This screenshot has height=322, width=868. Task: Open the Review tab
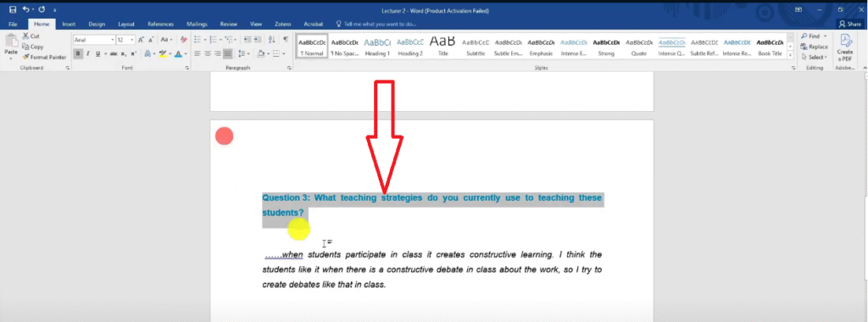click(229, 25)
